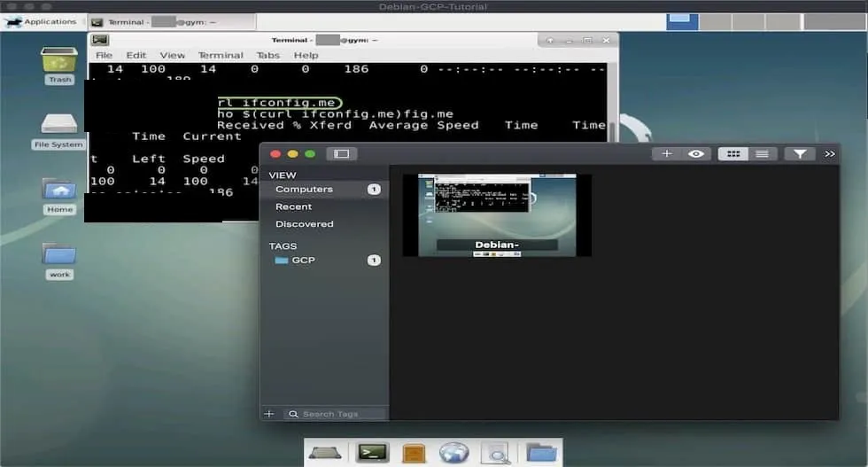This screenshot has width=868, height=467.
Task: Switch to grid thumbnail view
Action: [733, 153]
